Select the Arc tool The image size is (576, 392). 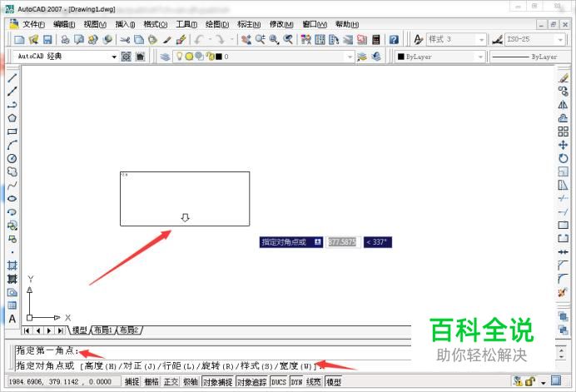tap(12, 145)
